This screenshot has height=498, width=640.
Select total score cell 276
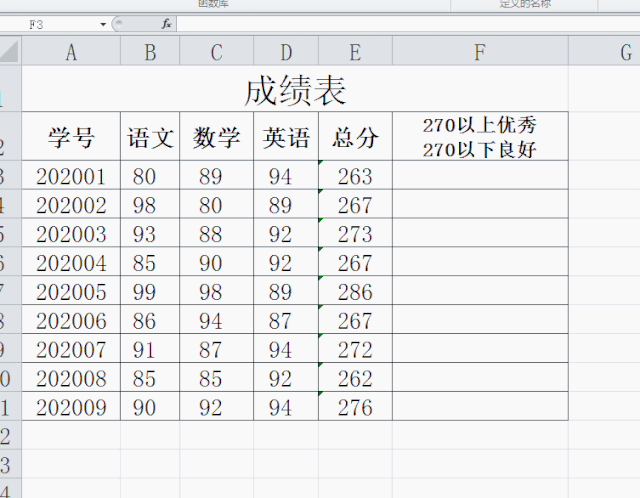(x=356, y=407)
